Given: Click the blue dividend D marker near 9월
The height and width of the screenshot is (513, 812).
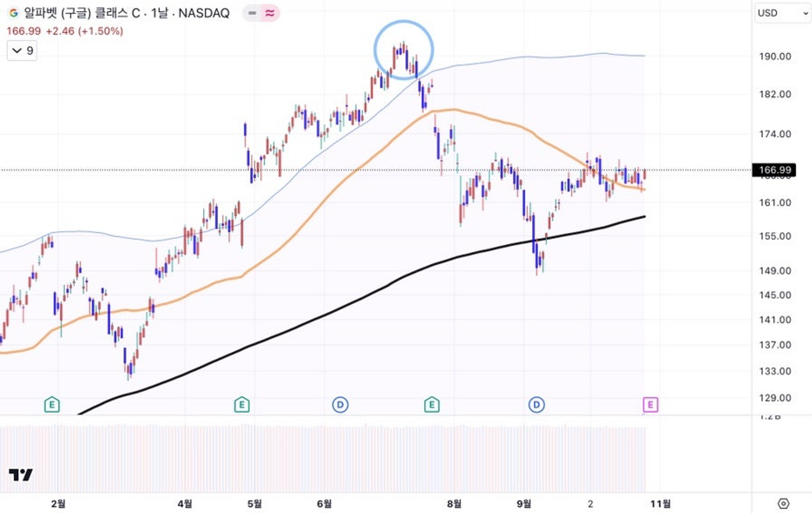Looking at the screenshot, I should pyautogui.click(x=536, y=404).
